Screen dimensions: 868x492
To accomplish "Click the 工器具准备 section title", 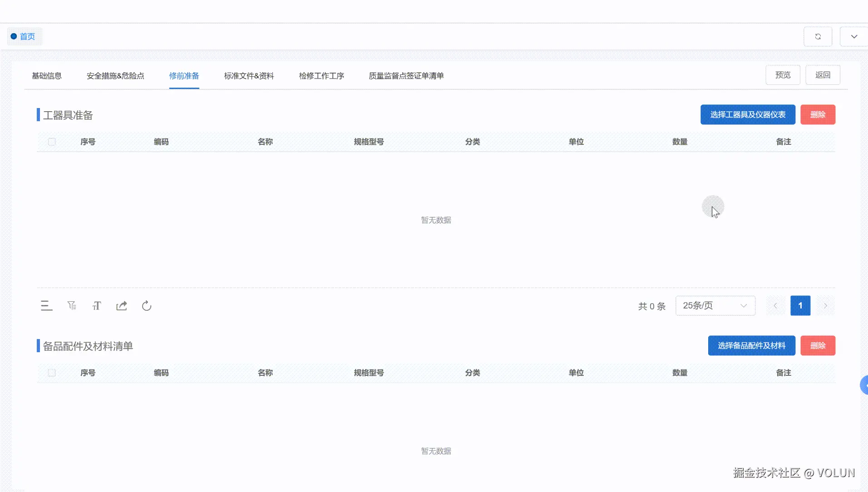I will 68,115.
